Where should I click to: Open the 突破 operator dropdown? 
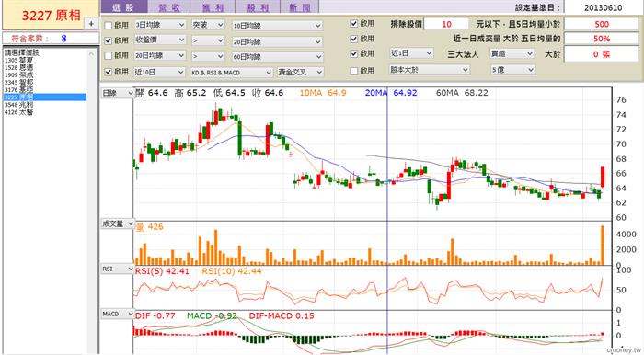[x=208, y=25]
